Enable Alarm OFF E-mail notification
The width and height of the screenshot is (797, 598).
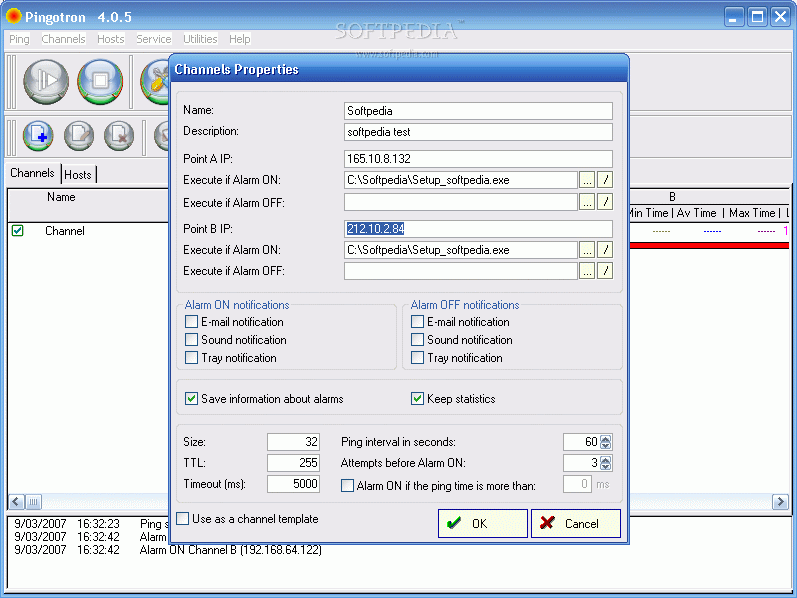tap(417, 321)
